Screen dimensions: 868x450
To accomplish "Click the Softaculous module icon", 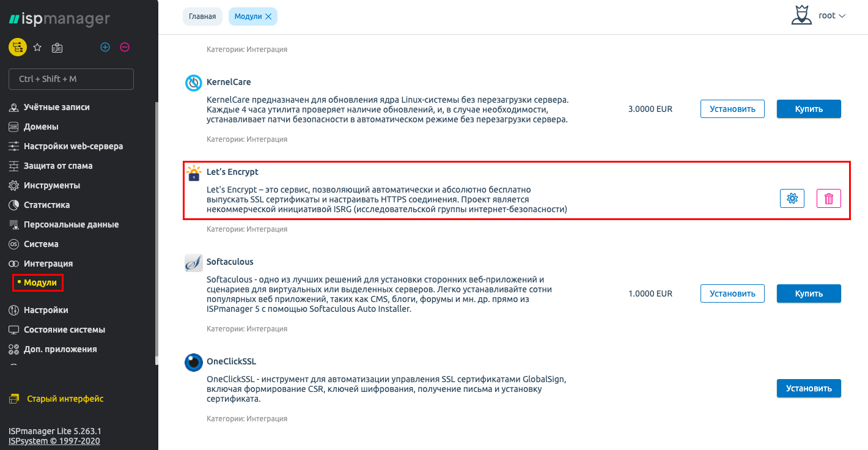I will point(194,263).
